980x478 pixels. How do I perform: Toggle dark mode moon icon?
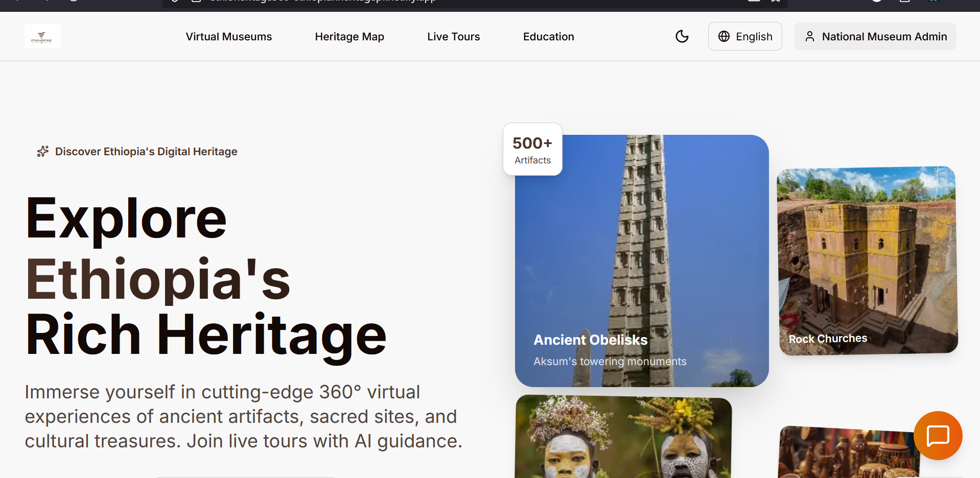click(682, 36)
